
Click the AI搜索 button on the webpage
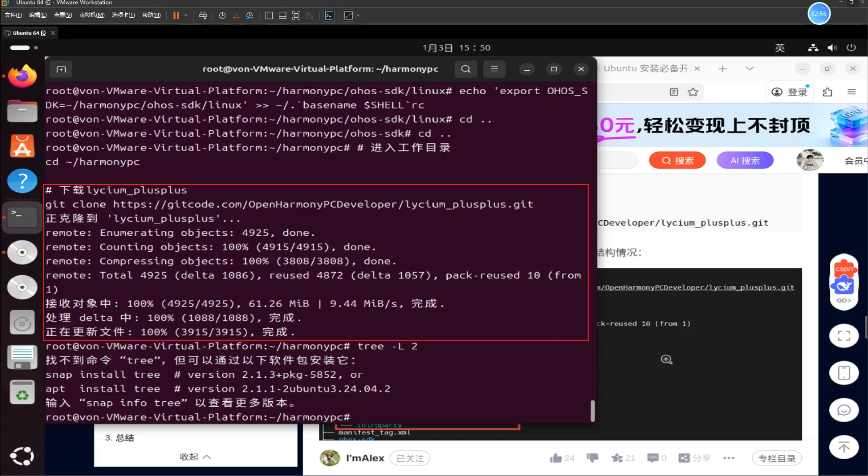click(x=744, y=160)
